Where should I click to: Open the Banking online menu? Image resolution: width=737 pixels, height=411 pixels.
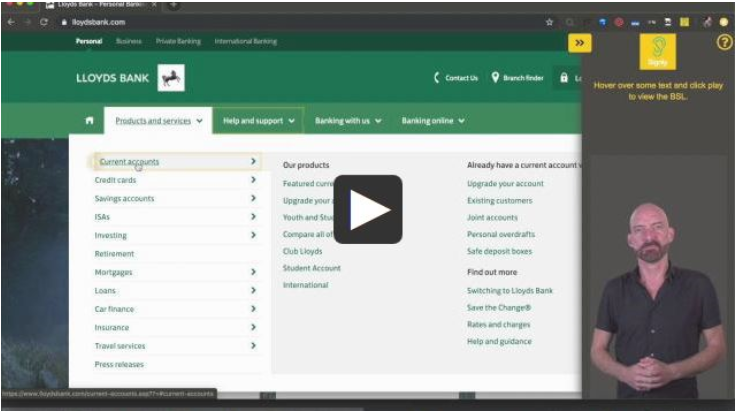[x=433, y=121]
